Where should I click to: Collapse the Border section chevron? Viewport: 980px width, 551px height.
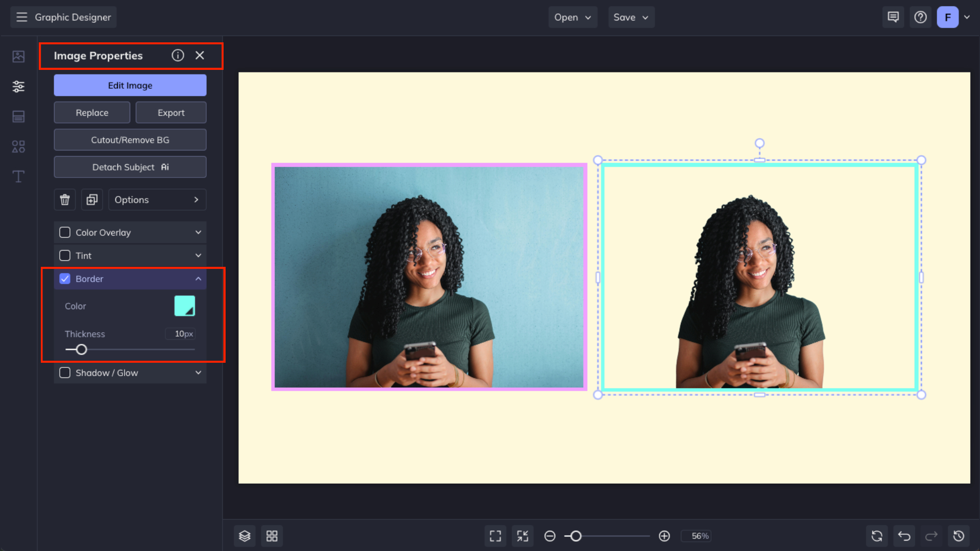point(198,279)
